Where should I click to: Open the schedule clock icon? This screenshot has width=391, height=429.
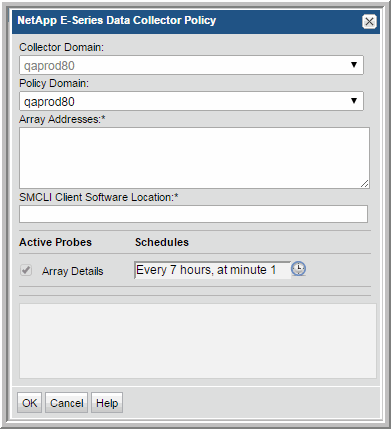[298, 269]
